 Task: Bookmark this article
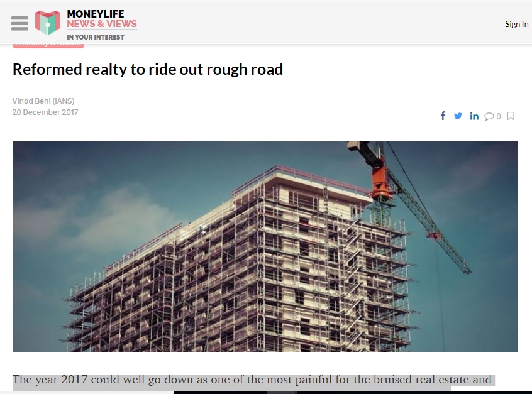pos(511,116)
